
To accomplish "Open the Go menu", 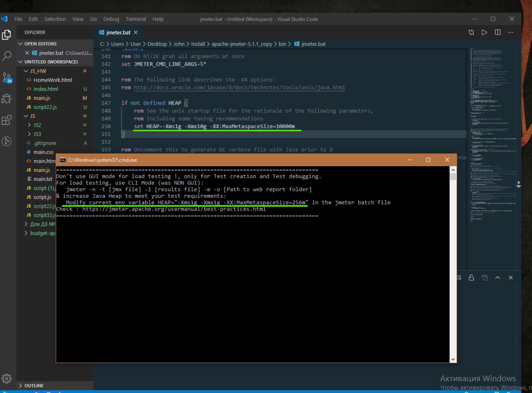I will point(94,19).
